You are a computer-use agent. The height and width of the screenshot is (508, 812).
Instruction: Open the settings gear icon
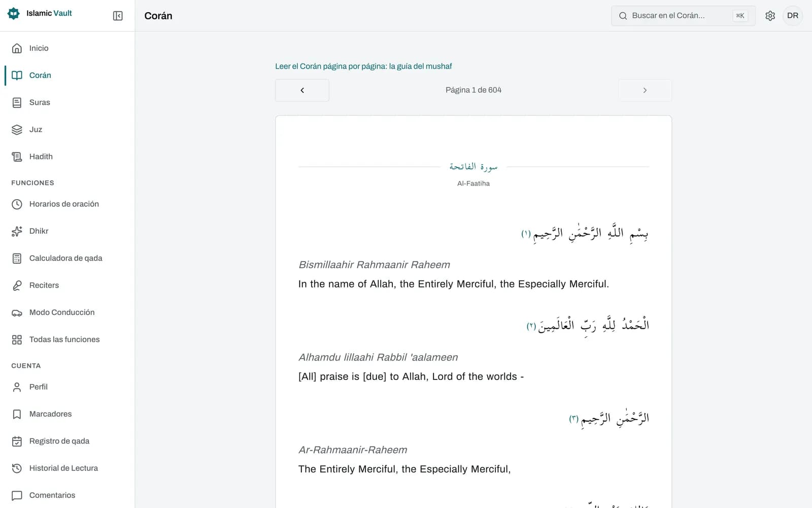(x=770, y=16)
